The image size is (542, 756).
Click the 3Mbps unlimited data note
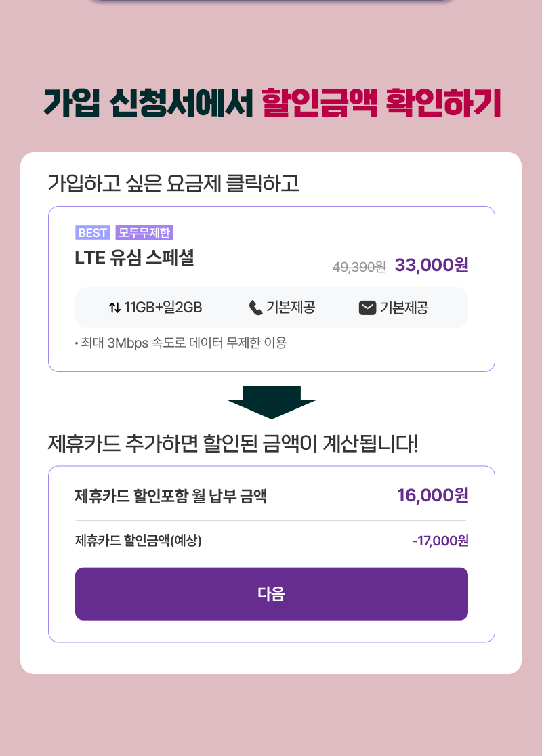(181, 343)
